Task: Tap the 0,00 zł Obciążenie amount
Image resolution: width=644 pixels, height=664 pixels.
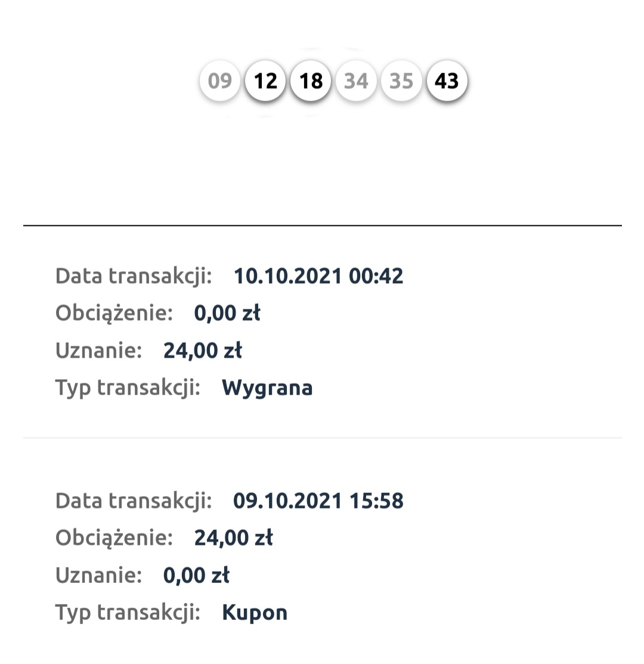Action: pyautogui.click(x=227, y=313)
